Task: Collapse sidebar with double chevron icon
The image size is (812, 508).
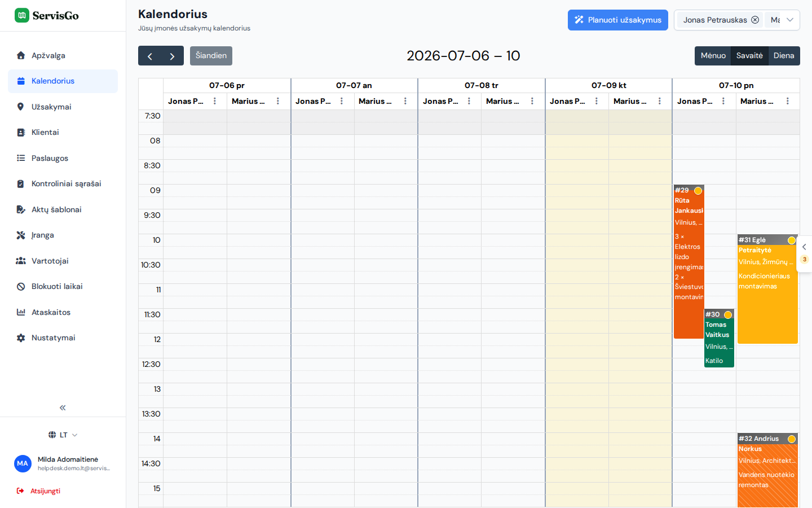Action: click(63, 408)
